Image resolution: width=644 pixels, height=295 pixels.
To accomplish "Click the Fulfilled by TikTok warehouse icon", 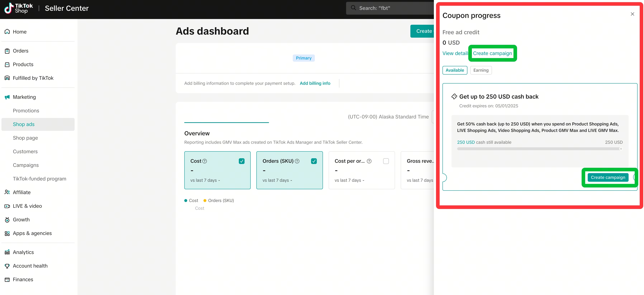I will point(7,78).
